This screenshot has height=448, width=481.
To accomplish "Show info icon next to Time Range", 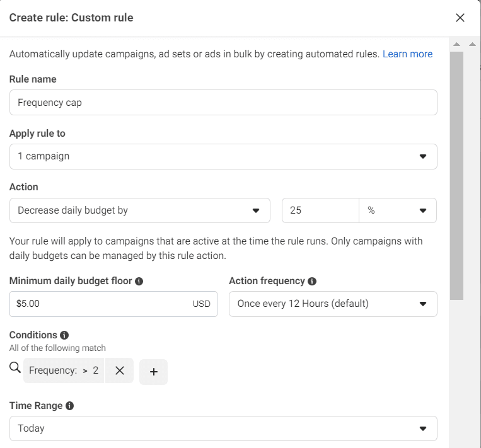I will point(69,406).
